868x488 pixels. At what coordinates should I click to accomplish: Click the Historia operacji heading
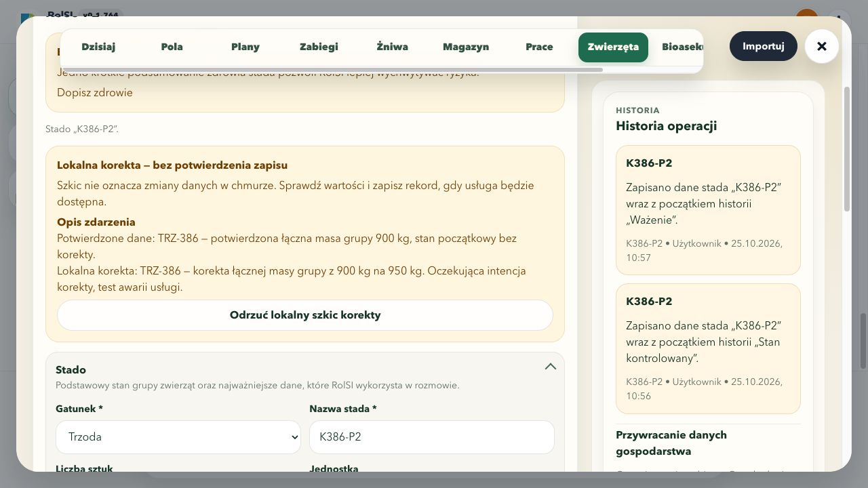[666, 126]
